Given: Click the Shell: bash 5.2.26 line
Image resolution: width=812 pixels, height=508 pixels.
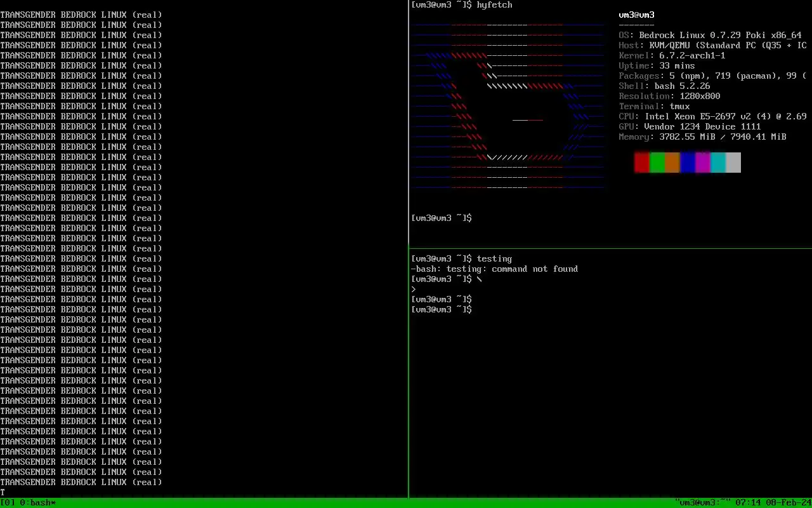Looking at the screenshot, I should [665, 86].
